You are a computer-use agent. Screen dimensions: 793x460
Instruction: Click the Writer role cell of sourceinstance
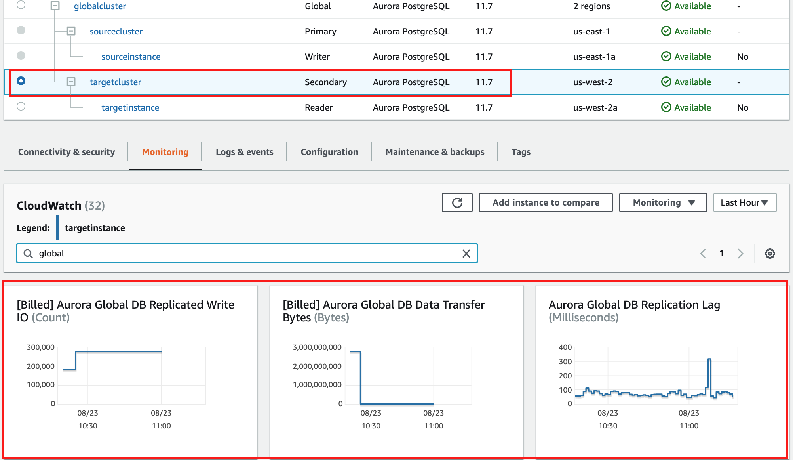tap(317, 57)
